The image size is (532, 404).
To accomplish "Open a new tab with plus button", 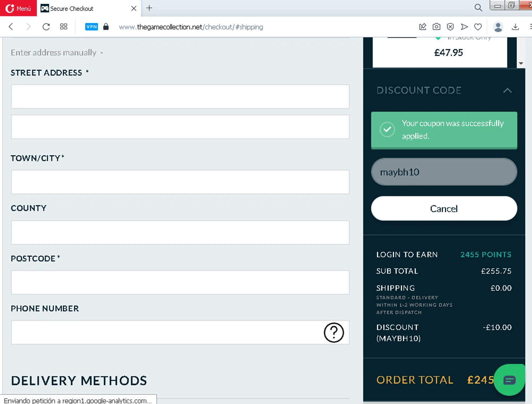I will tap(149, 8).
